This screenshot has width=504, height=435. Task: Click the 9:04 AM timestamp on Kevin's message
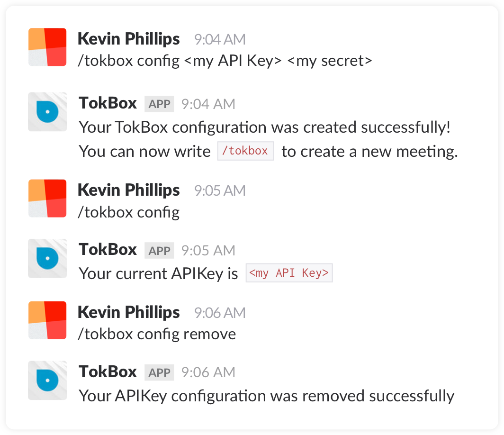[x=220, y=39]
